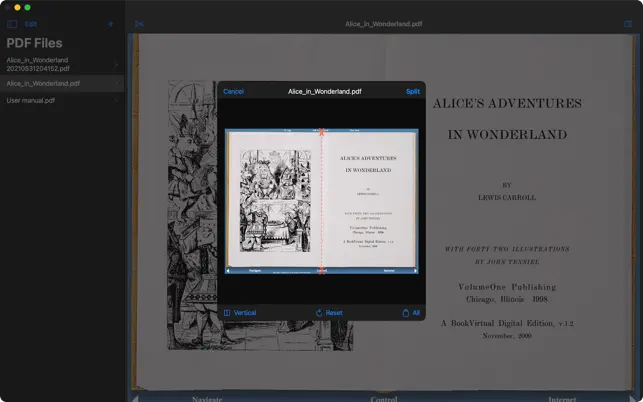Click the green full-screen window button
Screen dimensions: 643x402
click(x=27, y=7)
